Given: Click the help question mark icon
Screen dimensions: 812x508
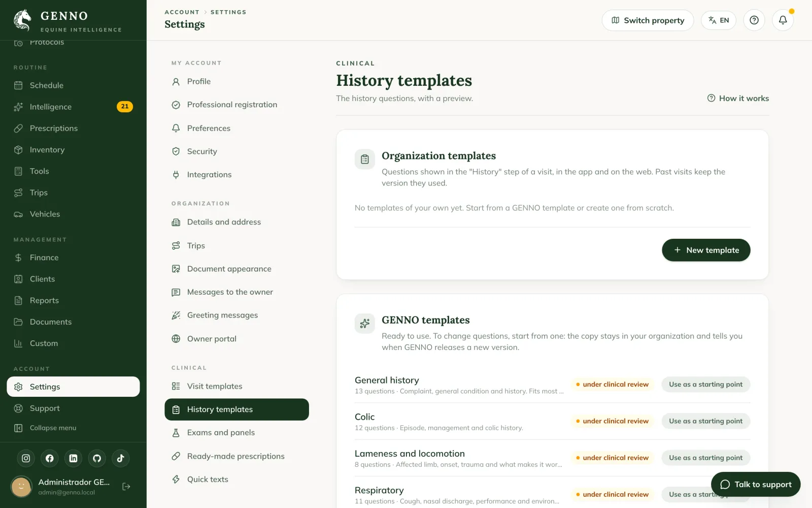Looking at the screenshot, I should click(754, 20).
